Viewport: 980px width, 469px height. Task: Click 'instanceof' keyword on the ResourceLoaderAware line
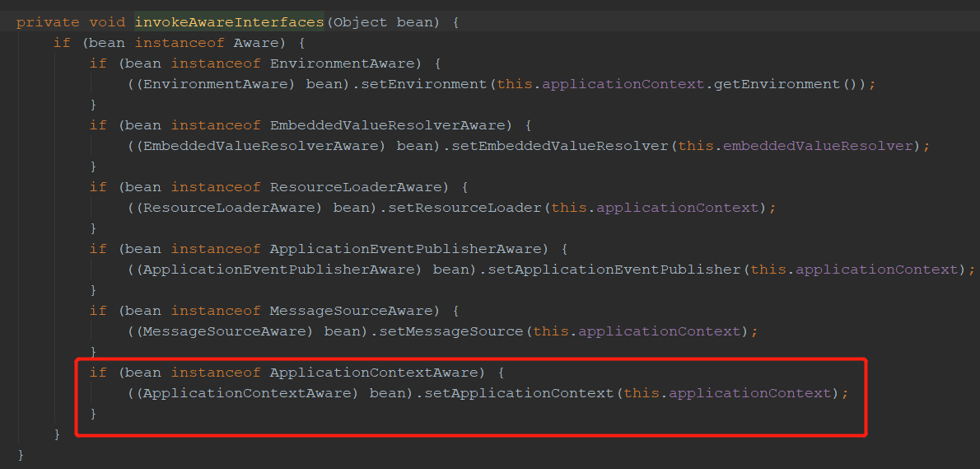(216, 188)
